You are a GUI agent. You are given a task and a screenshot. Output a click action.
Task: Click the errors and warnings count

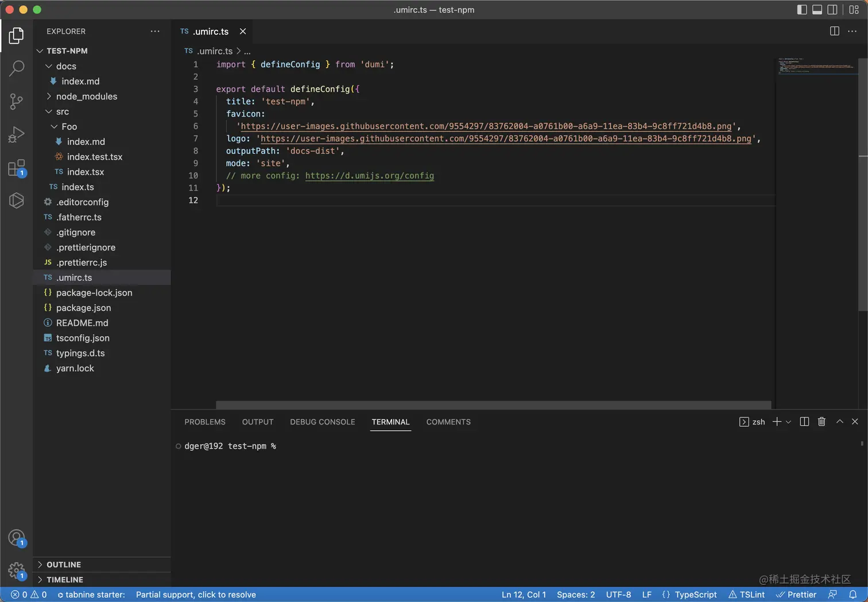pyautogui.click(x=29, y=595)
